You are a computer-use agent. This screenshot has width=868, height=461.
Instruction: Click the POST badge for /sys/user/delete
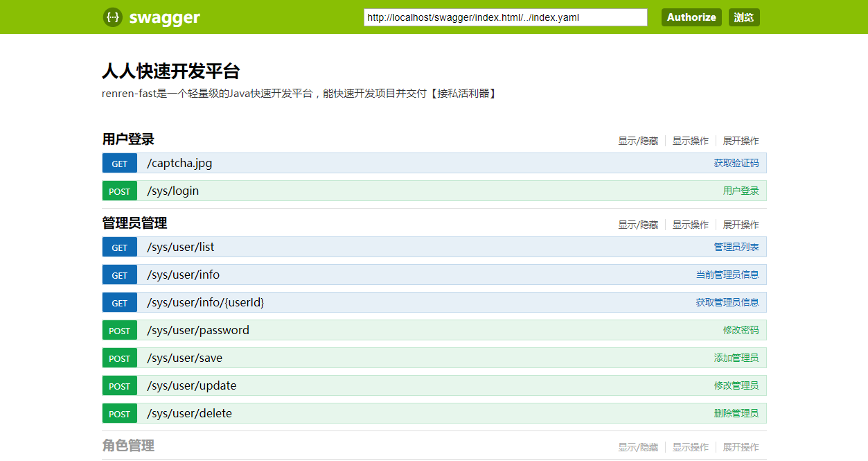tap(120, 414)
